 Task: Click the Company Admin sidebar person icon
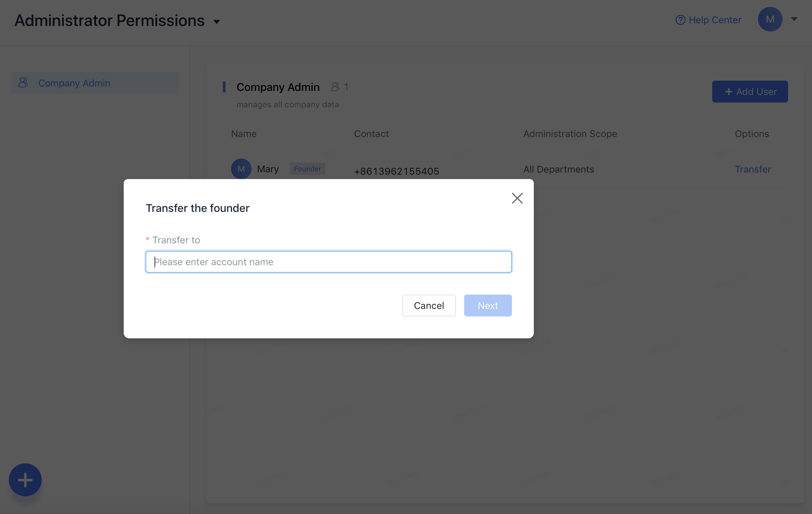click(x=23, y=82)
